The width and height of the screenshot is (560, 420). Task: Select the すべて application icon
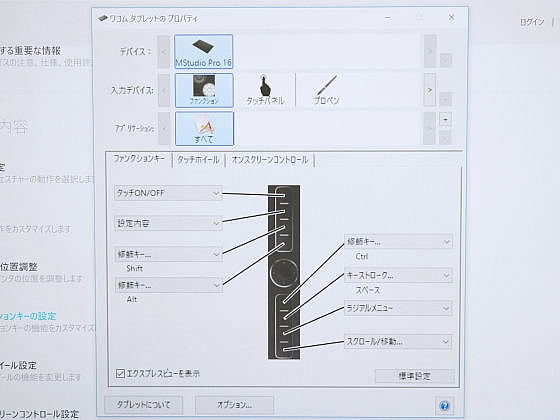pos(204,129)
